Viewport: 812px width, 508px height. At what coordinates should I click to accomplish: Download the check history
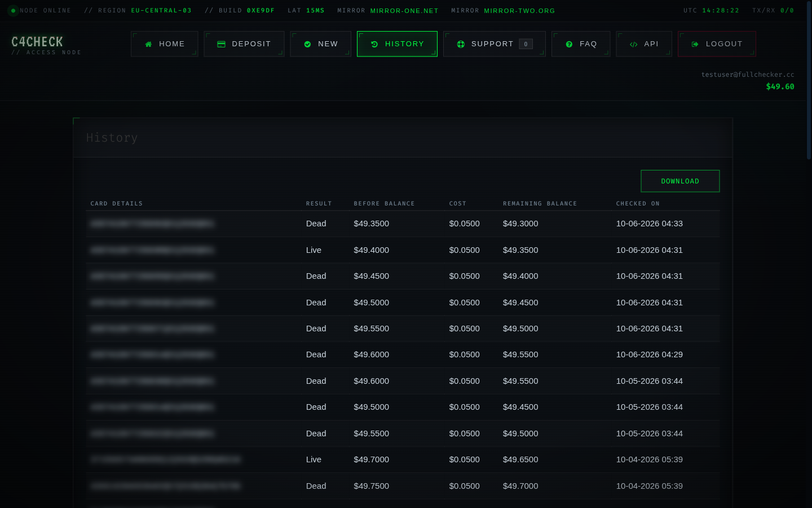[x=680, y=181]
